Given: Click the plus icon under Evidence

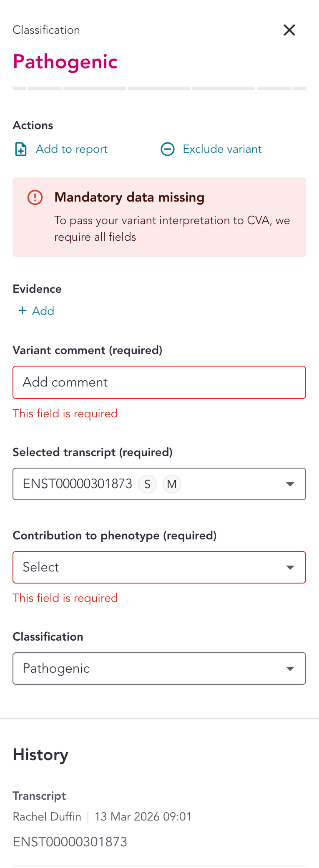Looking at the screenshot, I should coord(23,311).
